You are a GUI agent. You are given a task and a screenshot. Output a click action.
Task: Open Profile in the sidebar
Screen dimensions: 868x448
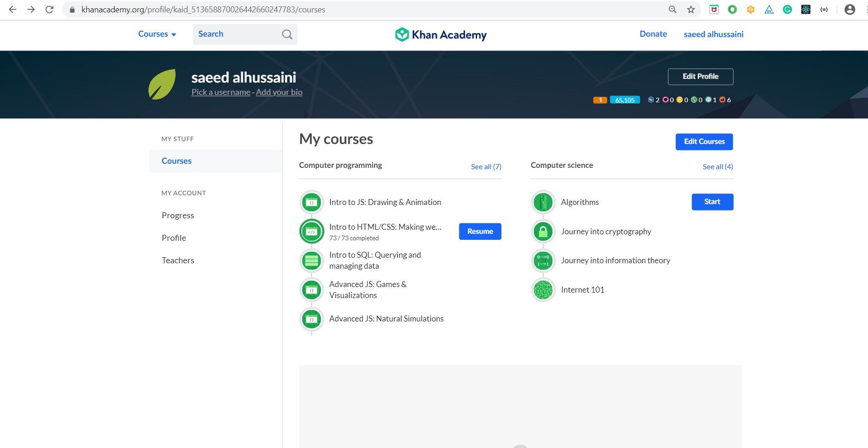click(x=174, y=238)
